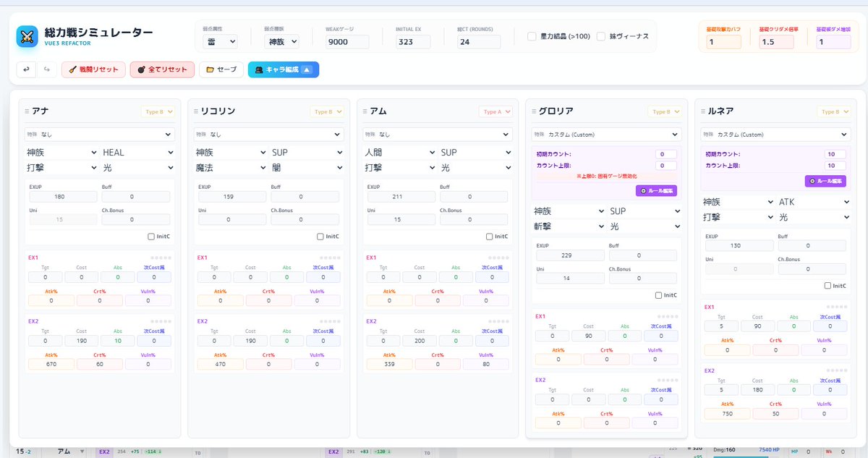868x458 pixels.
Task: Click the 全てリセット bomb button
Action: (162, 69)
